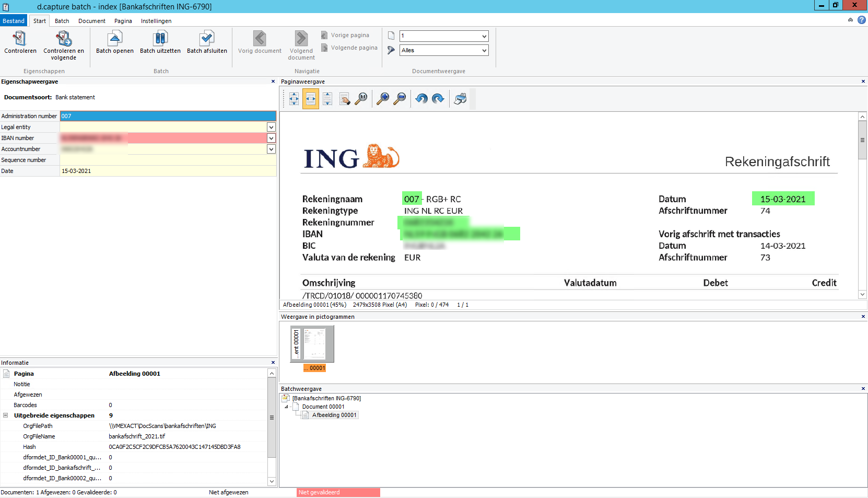Zoom in with the plus magnifier
This screenshot has width=868, height=498.
click(383, 99)
